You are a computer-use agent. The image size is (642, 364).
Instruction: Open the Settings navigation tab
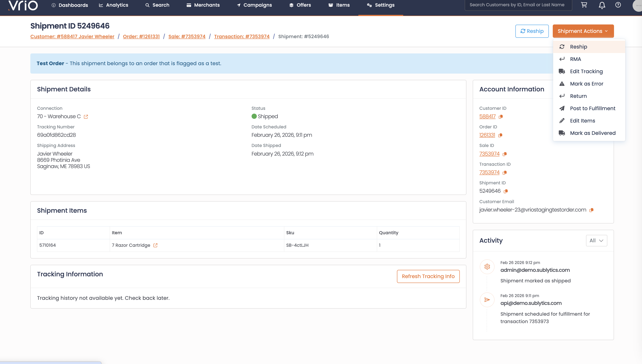(x=381, y=5)
